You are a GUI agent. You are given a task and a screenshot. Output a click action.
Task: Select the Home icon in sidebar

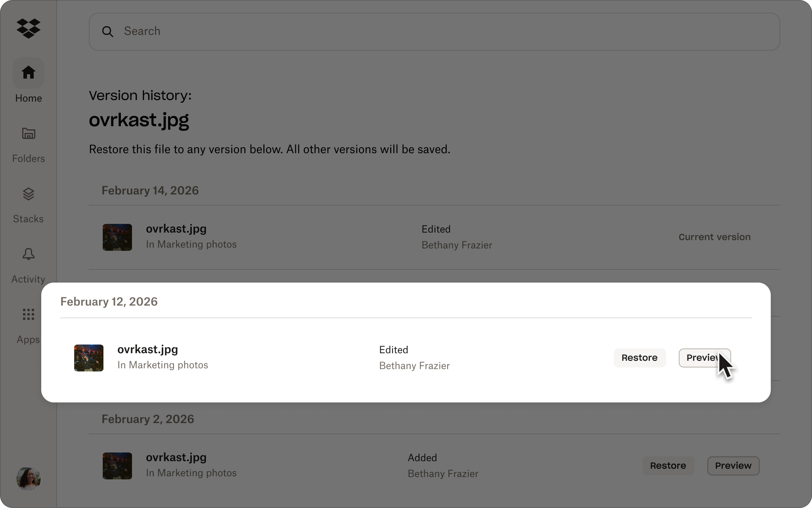[28, 73]
